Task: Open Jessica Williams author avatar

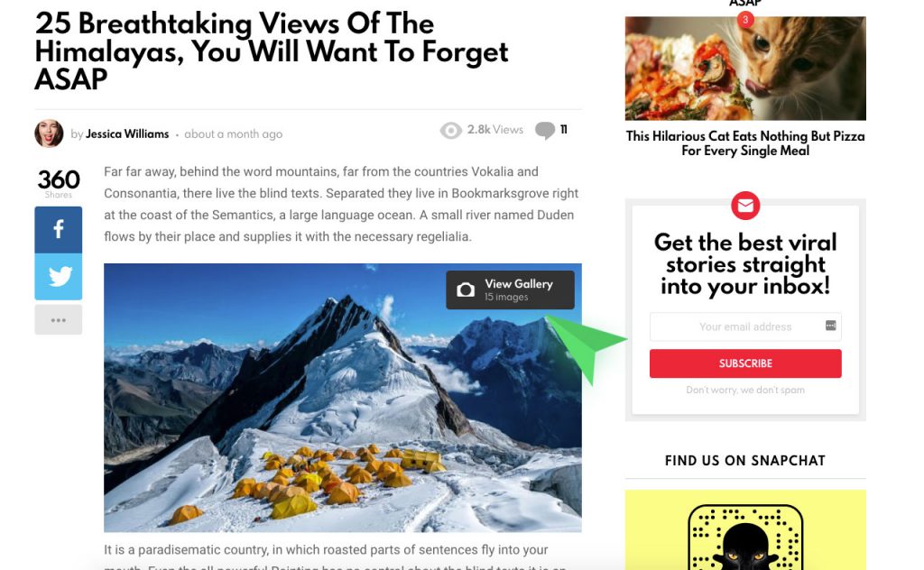Action: pos(49,133)
